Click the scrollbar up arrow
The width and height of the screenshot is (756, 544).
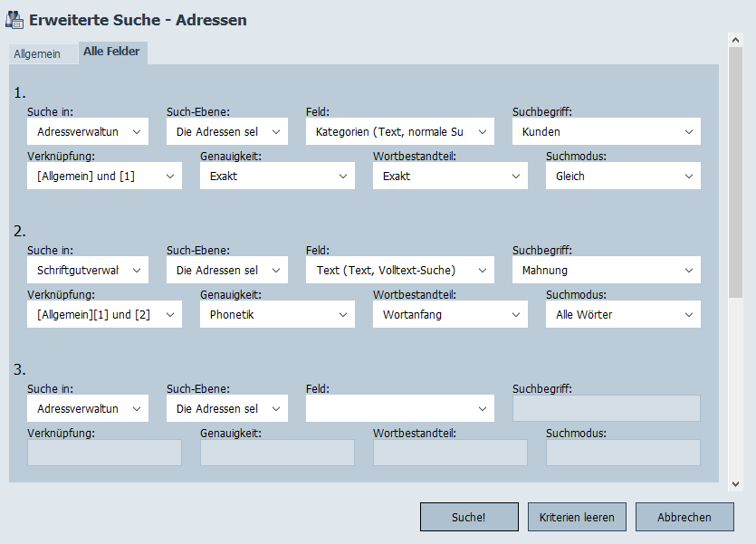[x=735, y=41]
